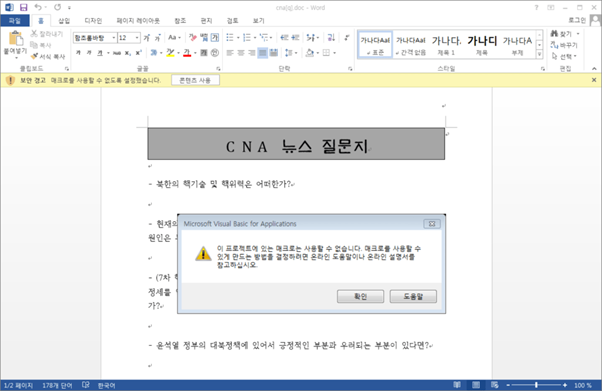Show paragraph marks icon
This screenshot has height=391, width=602.
coord(347,37)
